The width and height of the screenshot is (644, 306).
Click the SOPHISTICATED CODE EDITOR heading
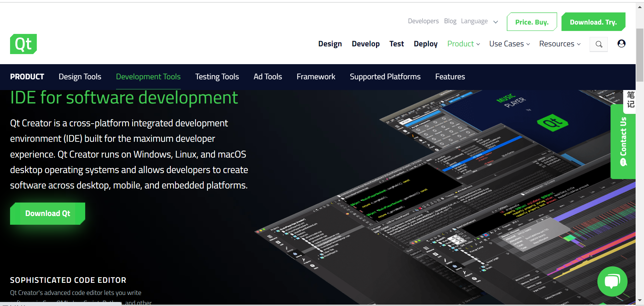point(68,280)
